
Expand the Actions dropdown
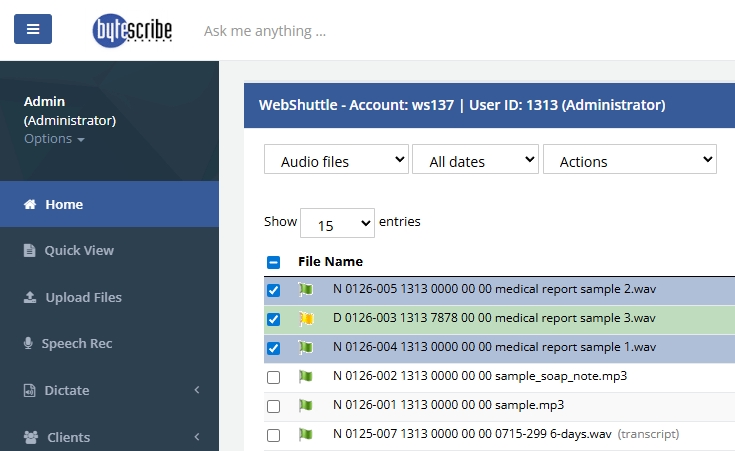click(629, 160)
